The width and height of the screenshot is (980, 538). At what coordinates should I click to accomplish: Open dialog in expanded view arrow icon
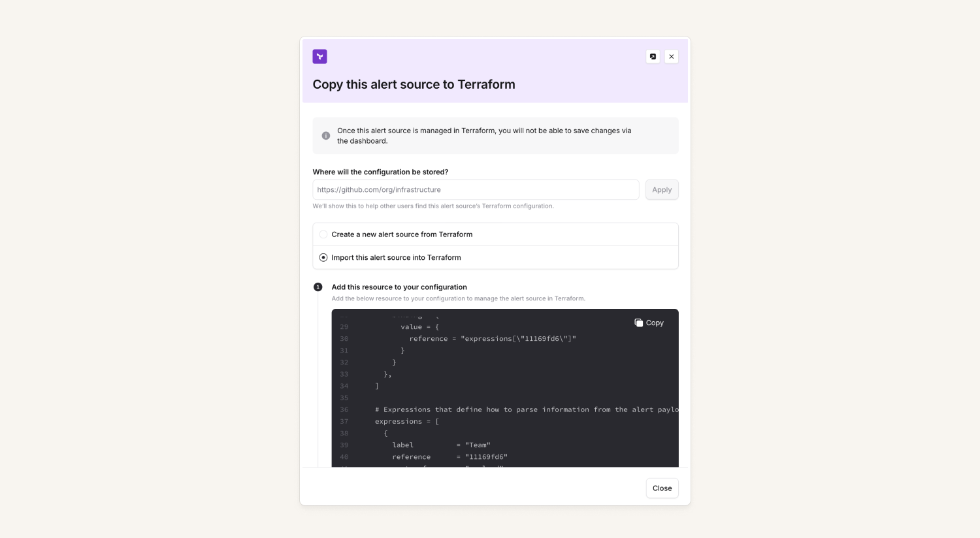point(653,57)
